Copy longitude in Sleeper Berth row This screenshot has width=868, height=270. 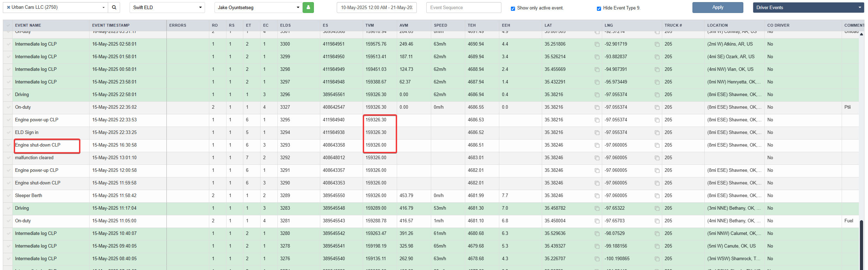[657, 196]
